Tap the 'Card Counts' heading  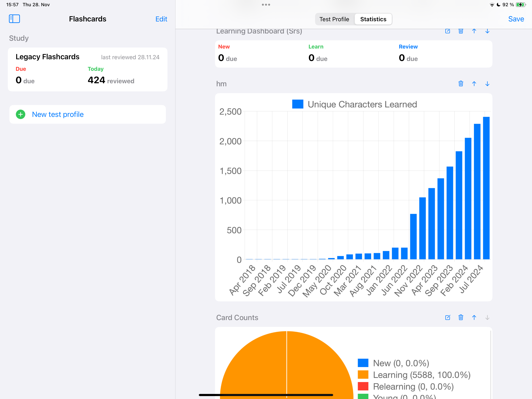237,317
